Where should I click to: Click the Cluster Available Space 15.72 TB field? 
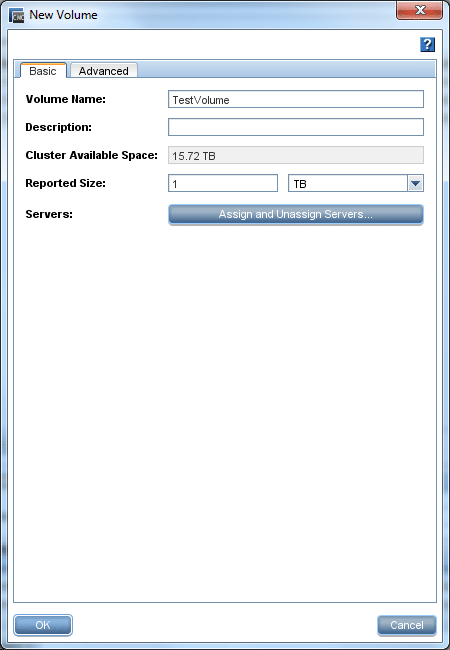296,155
